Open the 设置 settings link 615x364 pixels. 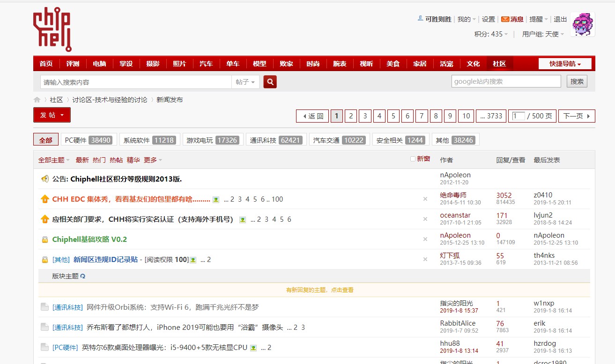point(489,19)
